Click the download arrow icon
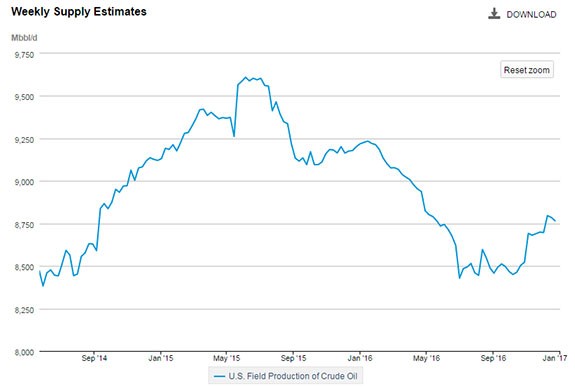The width and height of the screenshot is (575, 389). pos(494,14)
